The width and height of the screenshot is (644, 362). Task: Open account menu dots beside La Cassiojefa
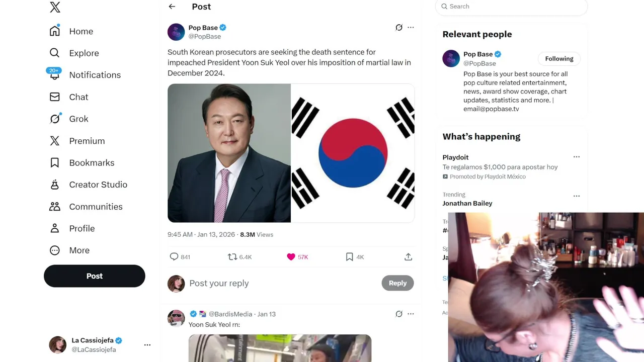(x=147, y=345)
